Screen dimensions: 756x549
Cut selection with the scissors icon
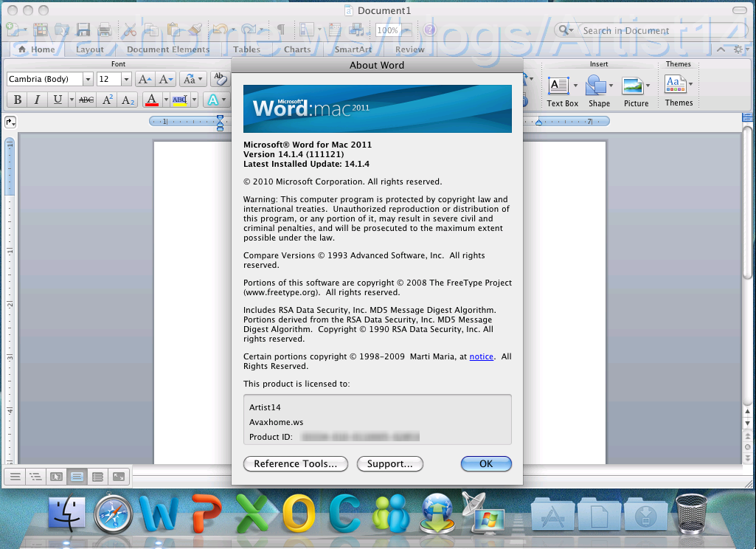(x=129, y=30)
